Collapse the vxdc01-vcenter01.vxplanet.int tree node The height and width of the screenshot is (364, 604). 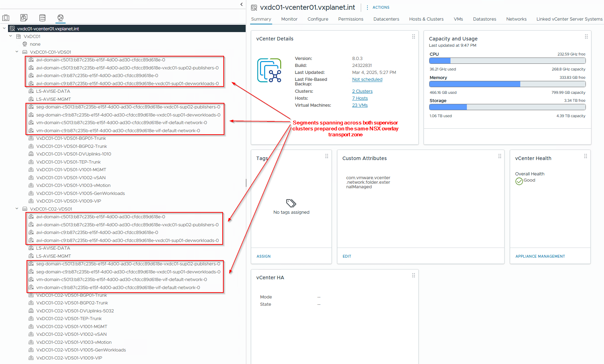pyautogui.click(x=4, y=28)
